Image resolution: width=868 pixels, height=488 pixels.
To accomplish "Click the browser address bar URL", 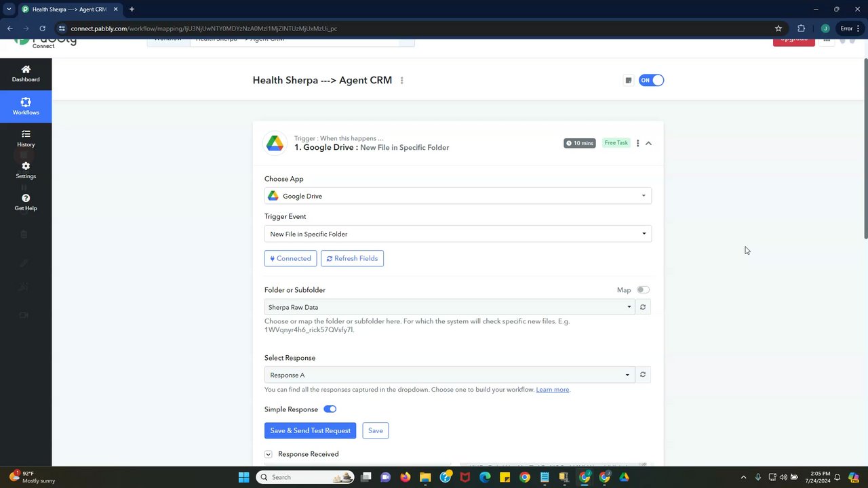I will click(x=204, y=28).
